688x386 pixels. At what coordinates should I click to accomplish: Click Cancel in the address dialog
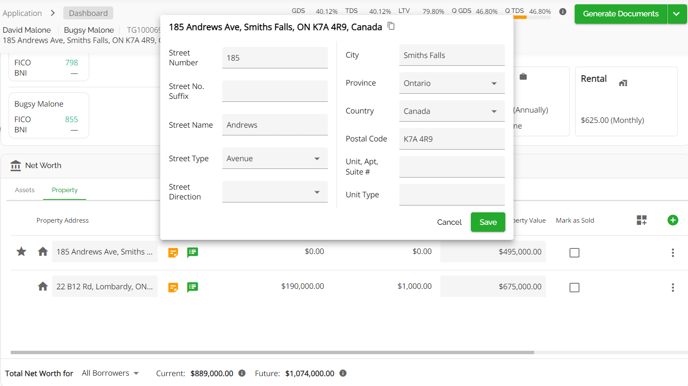pyautogui.click(x=449, y=222)
